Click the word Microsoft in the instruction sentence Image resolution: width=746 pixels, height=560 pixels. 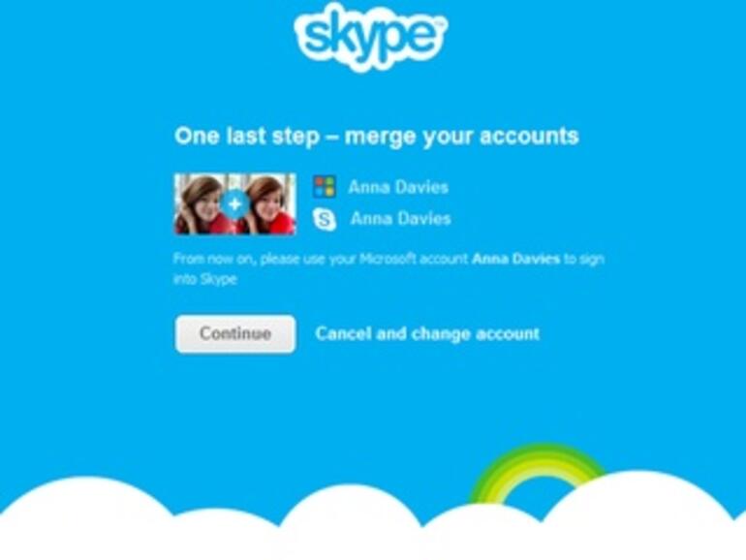(388, 259)
